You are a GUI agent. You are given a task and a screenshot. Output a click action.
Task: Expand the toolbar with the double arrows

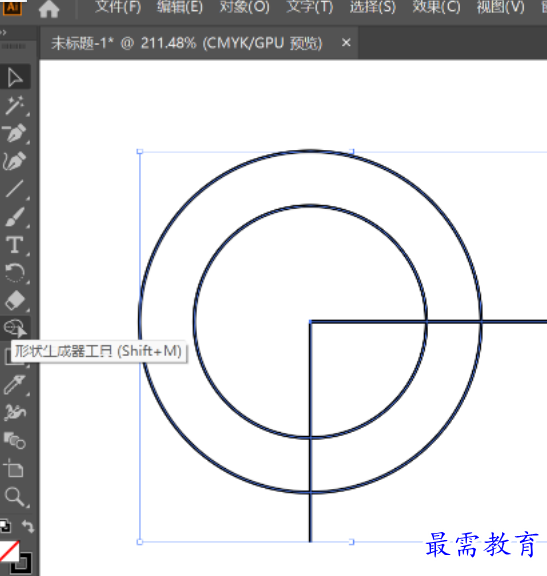click(x=3, y=32)
